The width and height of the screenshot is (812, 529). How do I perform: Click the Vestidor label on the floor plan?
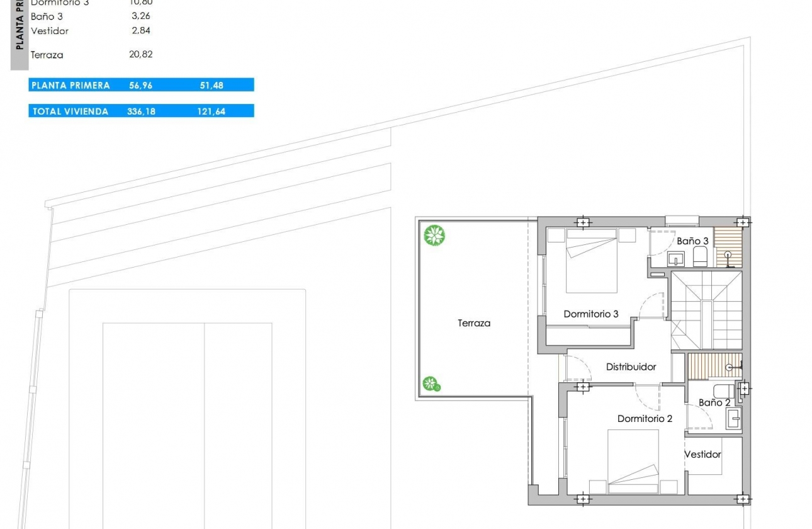pos(702,454)
